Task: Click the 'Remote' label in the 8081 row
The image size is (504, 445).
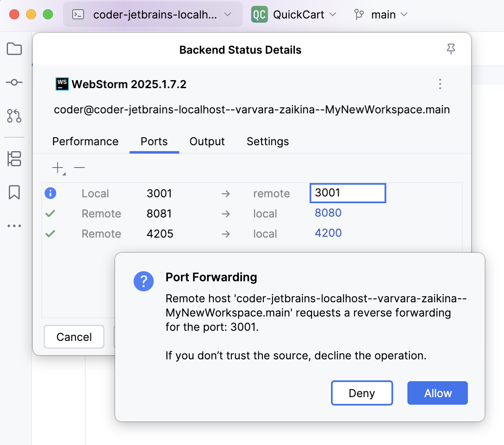Action: [101, 214]
